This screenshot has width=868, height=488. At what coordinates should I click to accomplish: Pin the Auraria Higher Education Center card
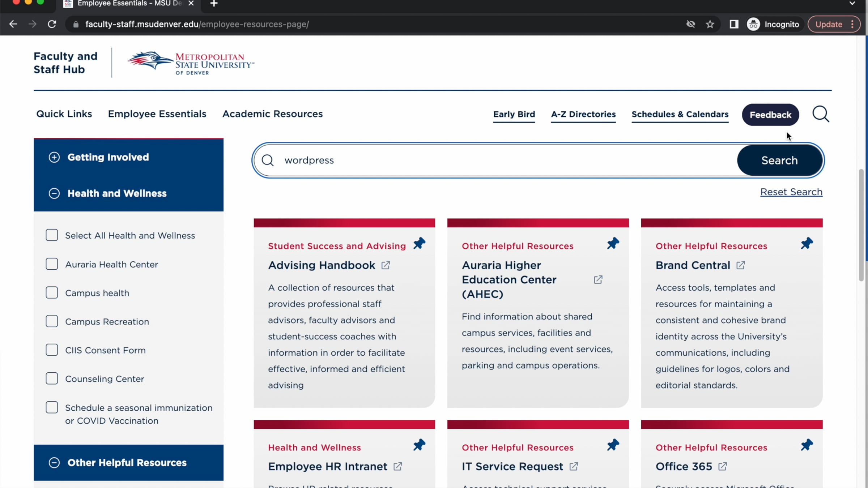tap(613, 243)
